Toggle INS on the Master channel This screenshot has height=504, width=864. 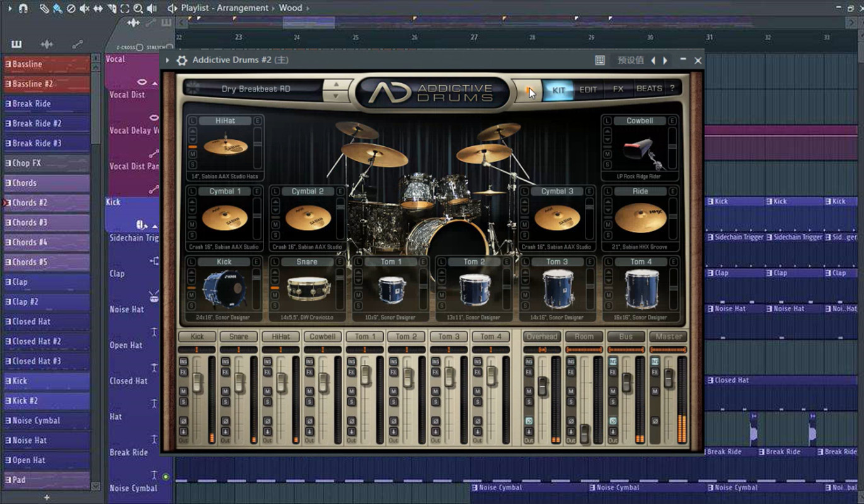pyautogui.click(x=655, y=362)
